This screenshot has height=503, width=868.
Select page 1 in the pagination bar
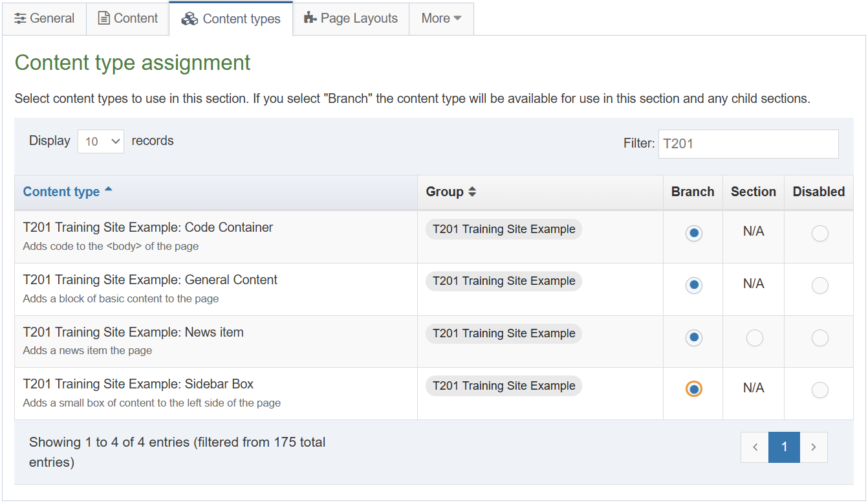click(784, 447)
